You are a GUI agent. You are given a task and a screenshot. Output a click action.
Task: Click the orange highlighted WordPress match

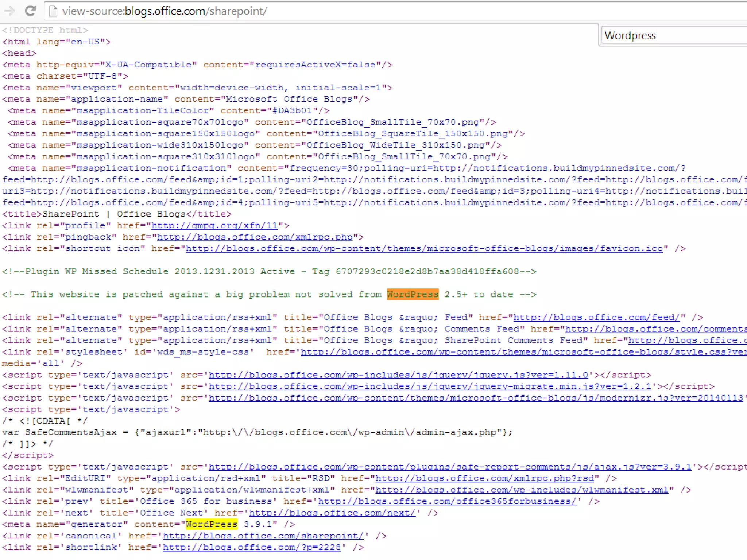coord(413,295)
